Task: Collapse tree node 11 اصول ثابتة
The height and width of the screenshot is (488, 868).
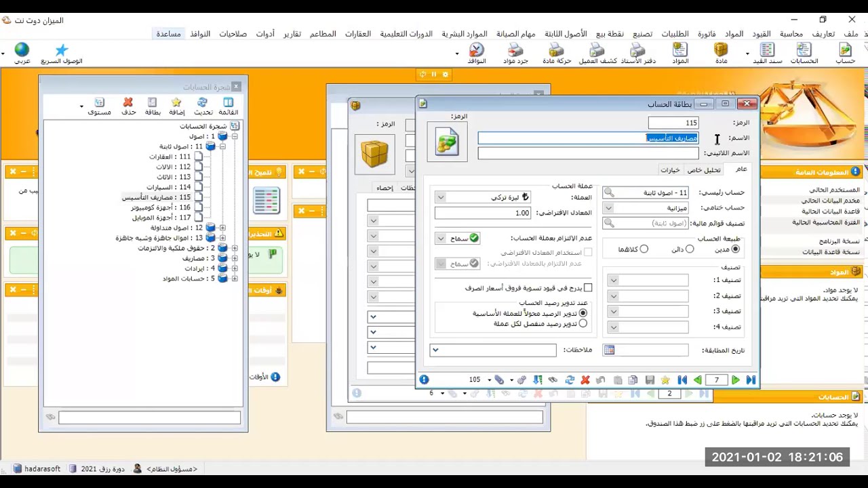Action: 222,146
